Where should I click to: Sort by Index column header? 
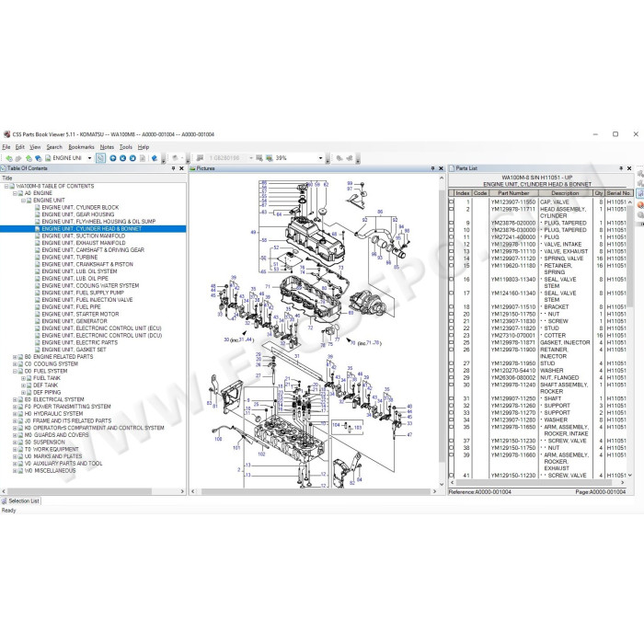coord(463,193)
